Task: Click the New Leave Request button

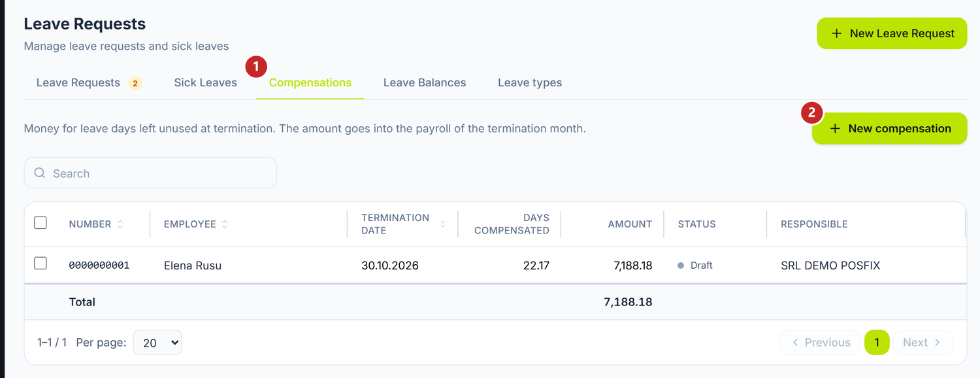Action: 892,33
